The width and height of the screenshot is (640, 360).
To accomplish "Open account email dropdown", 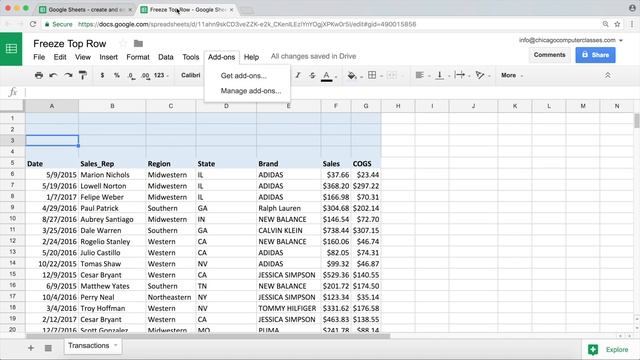I will pos(571,40).
